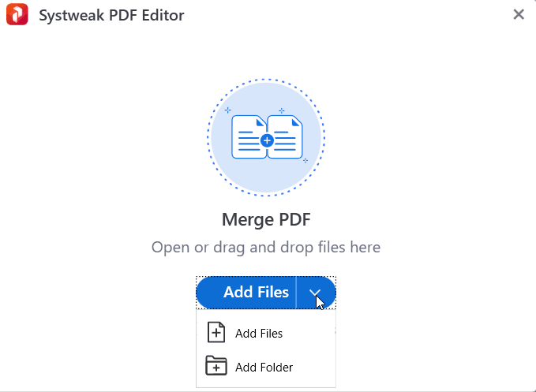The width and height of the screenshot is (536, 392).
Task: Click the folder-plus icon beside Add Folder
Action: pos(216,366)
